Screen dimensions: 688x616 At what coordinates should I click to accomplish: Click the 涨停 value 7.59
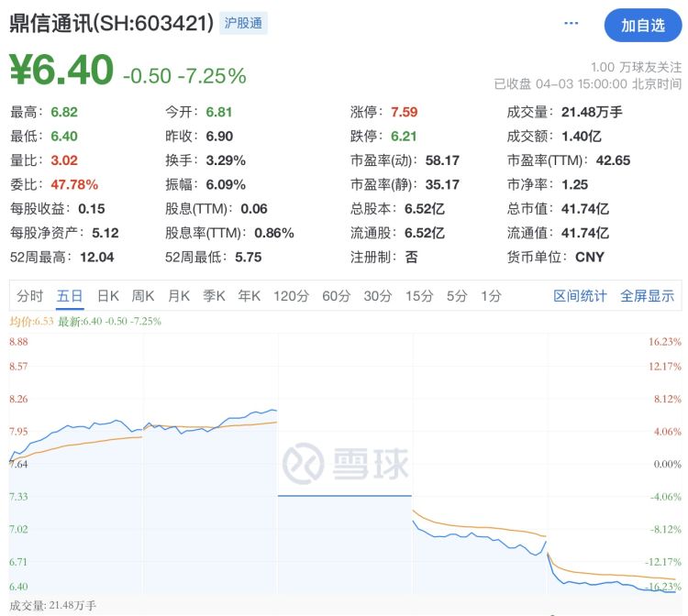[405, 112]
